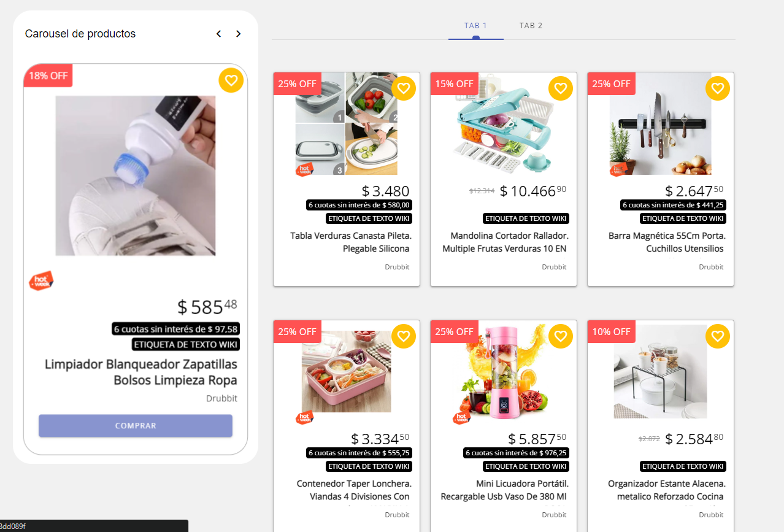Favorite the Barra Magnética 55Cm product

(717, 88)
